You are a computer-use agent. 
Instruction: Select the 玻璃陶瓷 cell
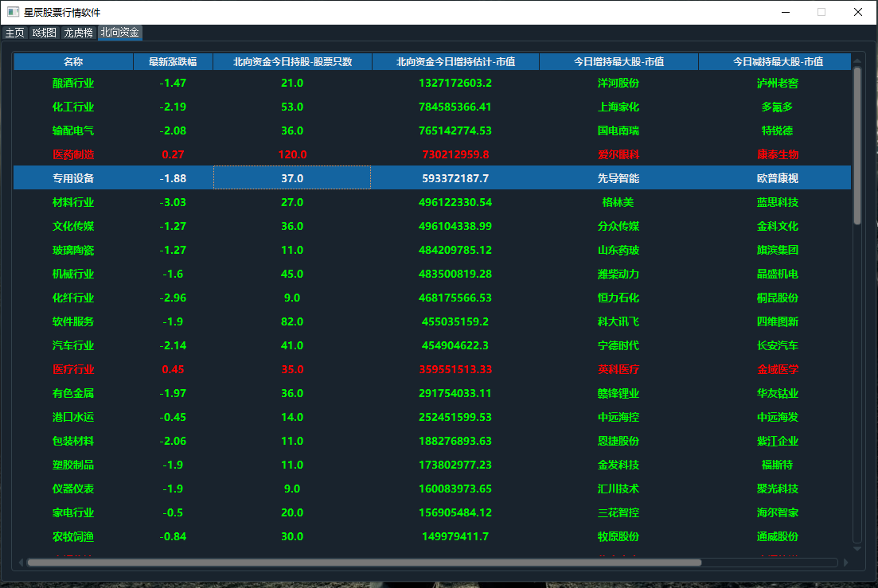point(73,250)
